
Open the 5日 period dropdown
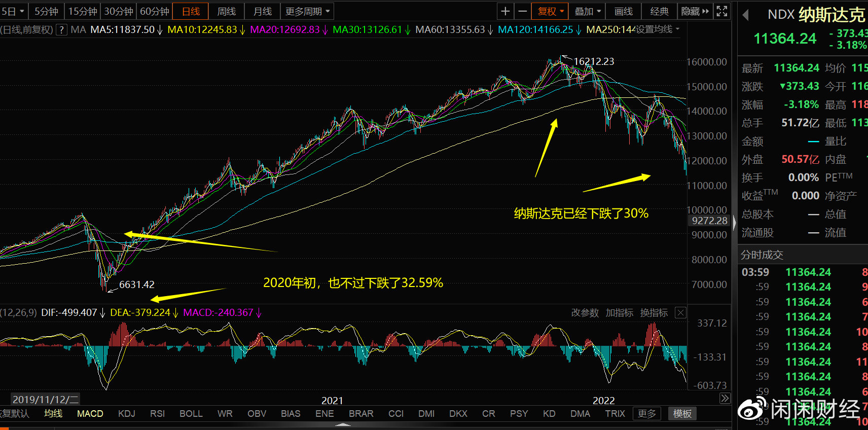coord(13,11)
